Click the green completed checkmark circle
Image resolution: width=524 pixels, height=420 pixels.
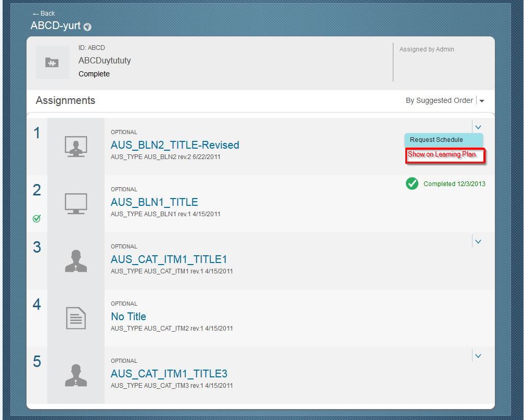pos(412,183)
